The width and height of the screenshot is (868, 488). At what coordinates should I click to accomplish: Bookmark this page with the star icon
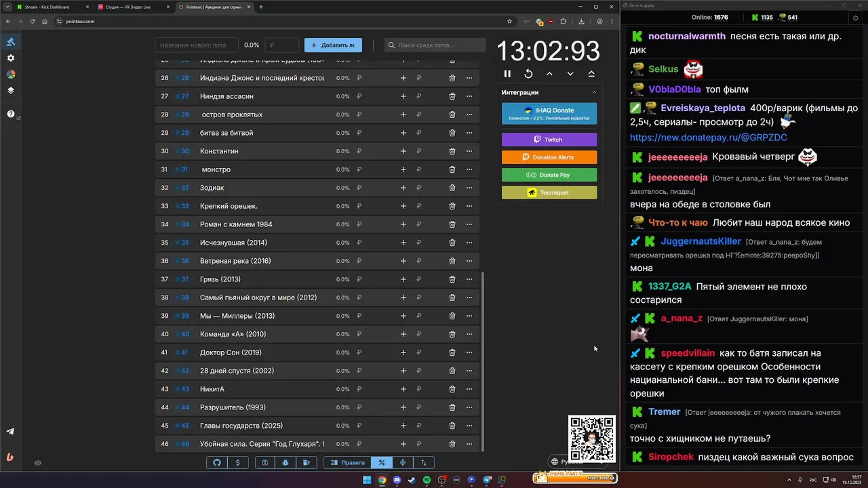509,22
